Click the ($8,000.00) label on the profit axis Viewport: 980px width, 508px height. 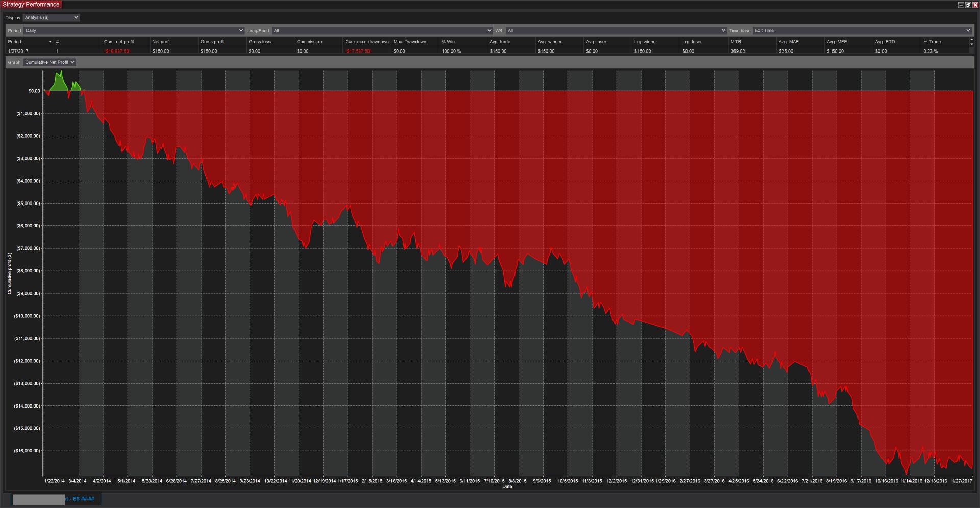pos(28,271)
